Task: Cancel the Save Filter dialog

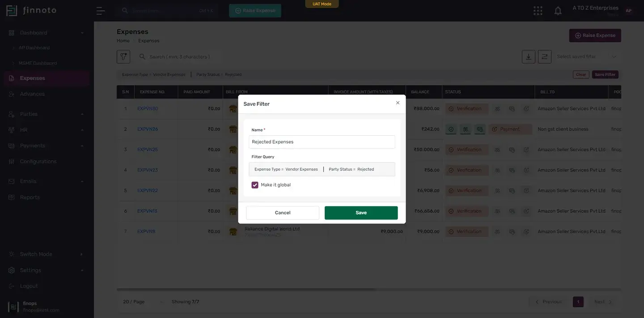Action: click(283, 213)
